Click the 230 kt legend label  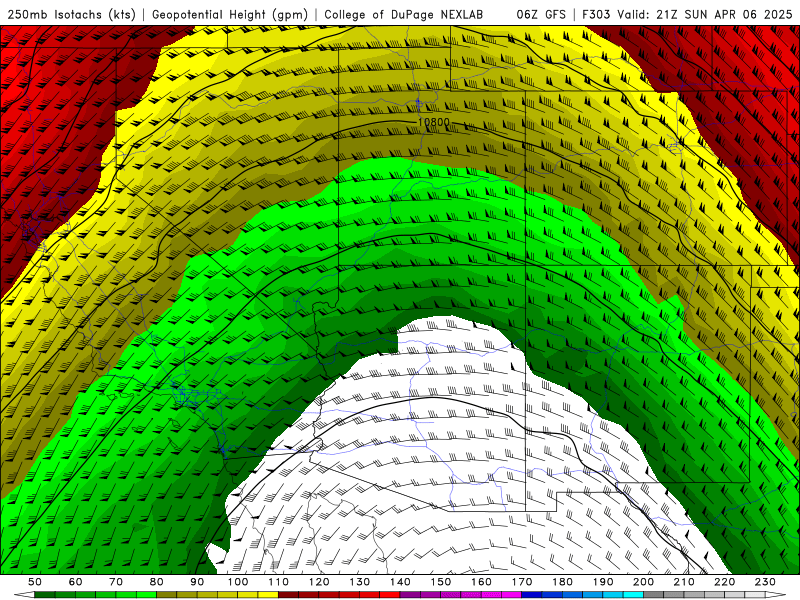(x=765, y=582)
